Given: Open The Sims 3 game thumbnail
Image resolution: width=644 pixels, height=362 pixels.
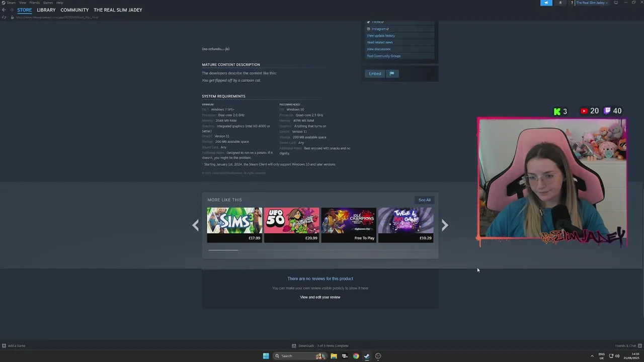Looking at the screenshot, I should click(234, 225).
